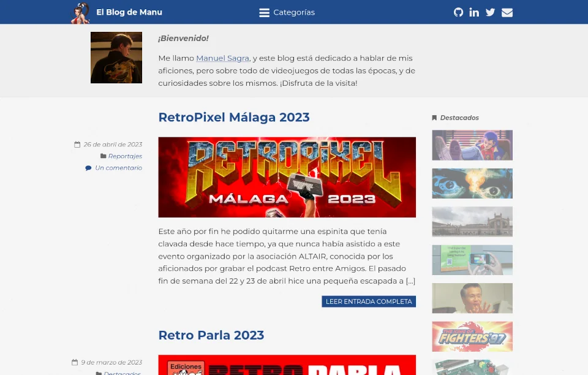Click the bookmark icon beside Destacados
The height and width of the screenshot is (375, 588).
point(434,117)
